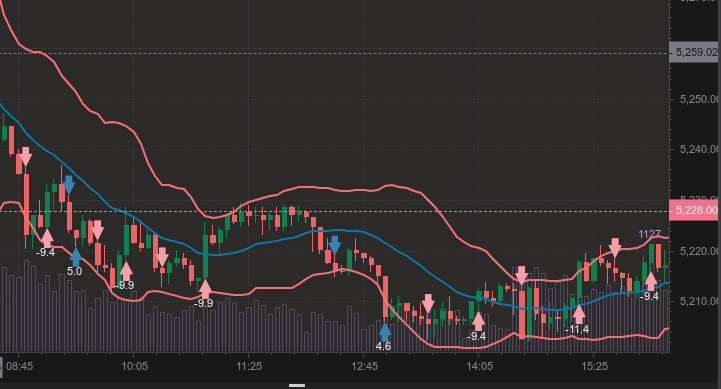Click the 5,228.00 current price tag
Viewport: 721px width, 389px height.
click(695, 210)
